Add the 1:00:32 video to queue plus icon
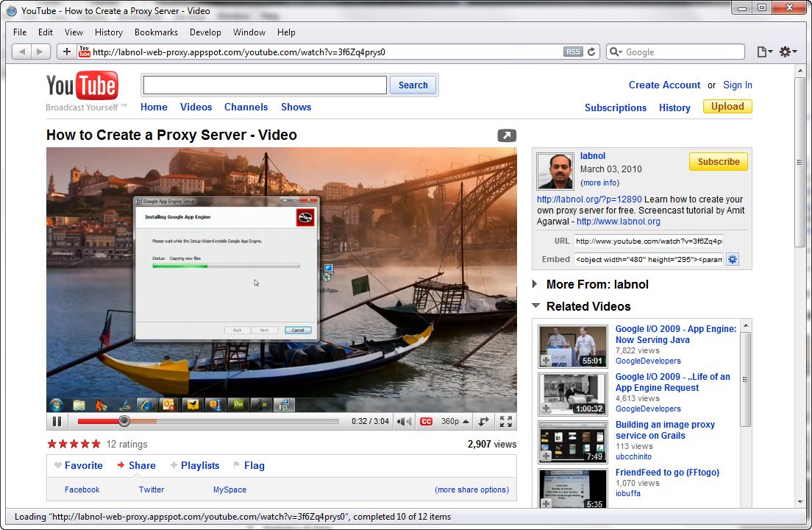This screenshot has width=812, height=530. pyautogui.click(x=546, y=409)
